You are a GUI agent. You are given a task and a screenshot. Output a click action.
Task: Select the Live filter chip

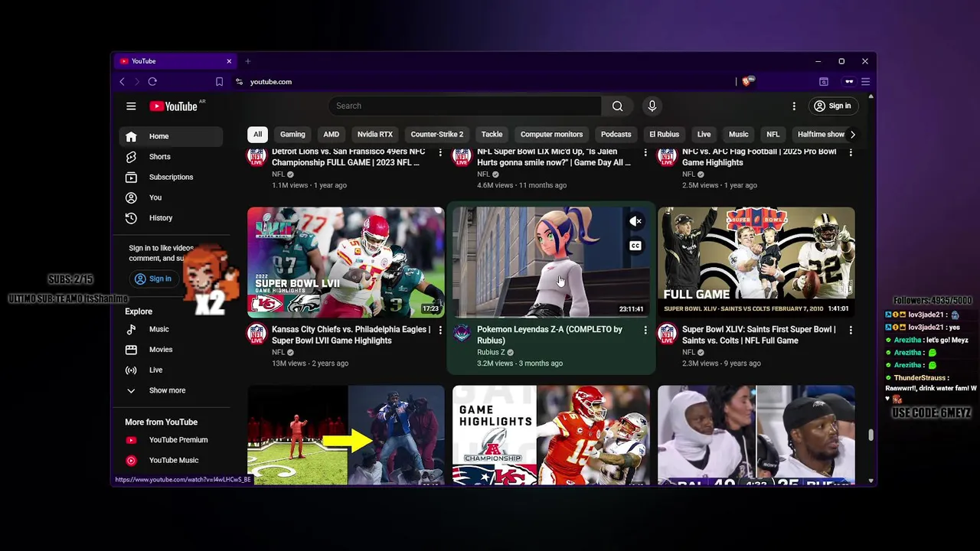704,135
